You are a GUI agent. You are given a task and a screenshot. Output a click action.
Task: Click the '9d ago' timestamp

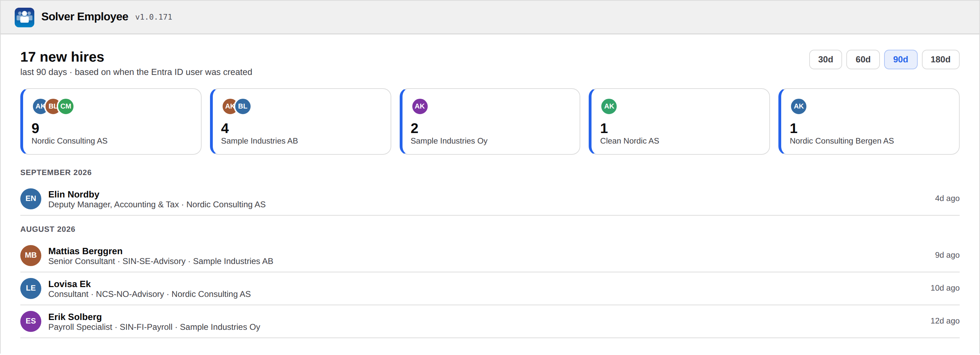947,255
